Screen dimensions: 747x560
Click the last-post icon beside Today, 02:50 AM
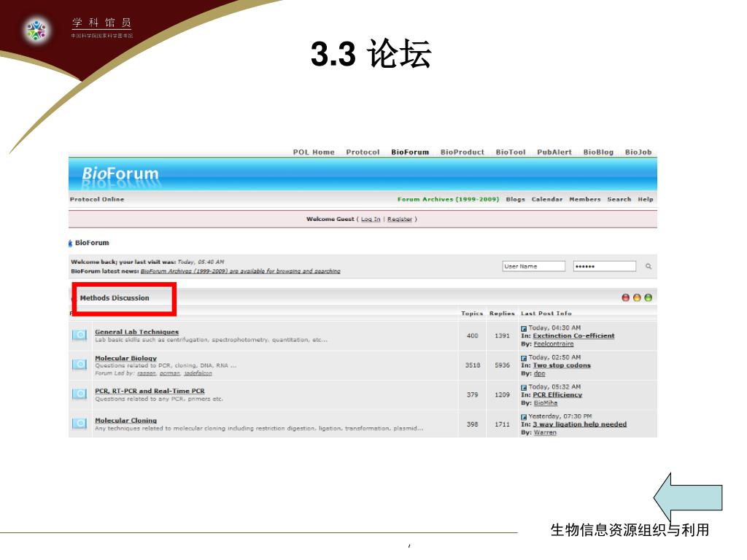coord(524,358)
